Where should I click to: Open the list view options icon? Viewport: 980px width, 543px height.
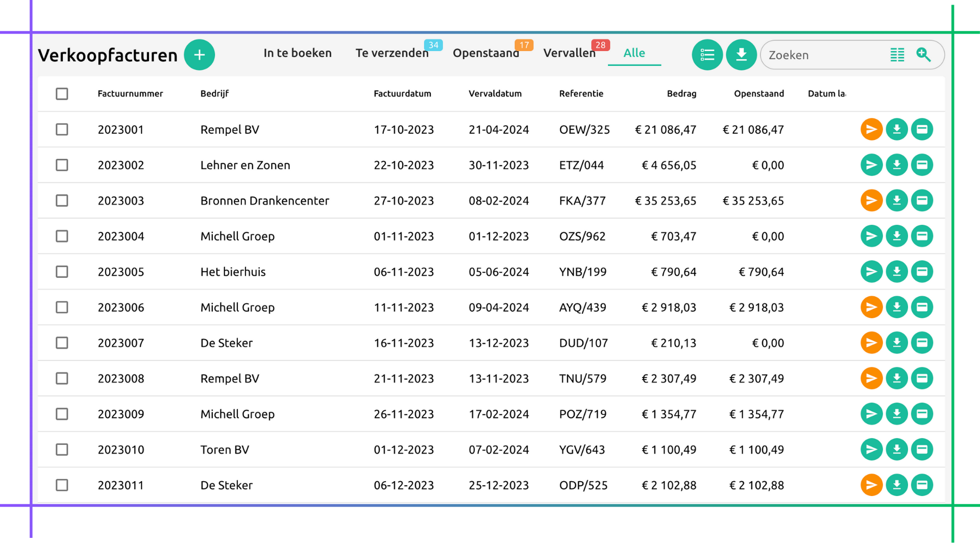[707, 55]
